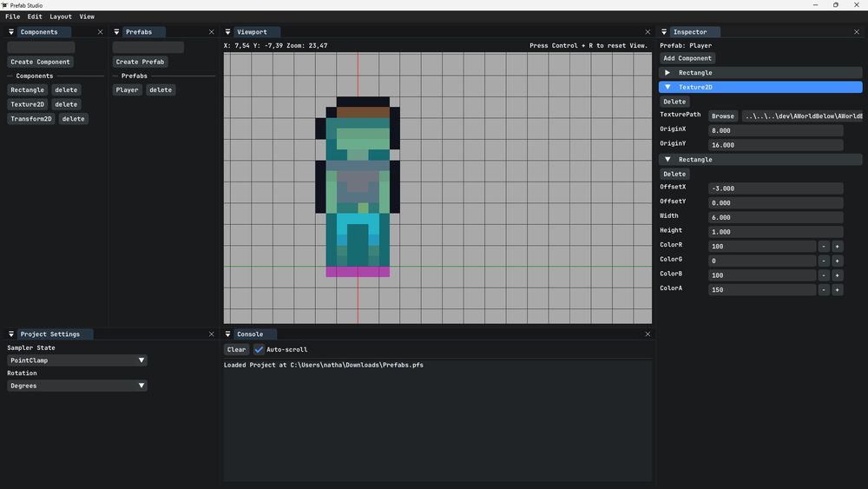Select the Rectangle component button
This screenshot has width=868, height=489.
point(27,89)
